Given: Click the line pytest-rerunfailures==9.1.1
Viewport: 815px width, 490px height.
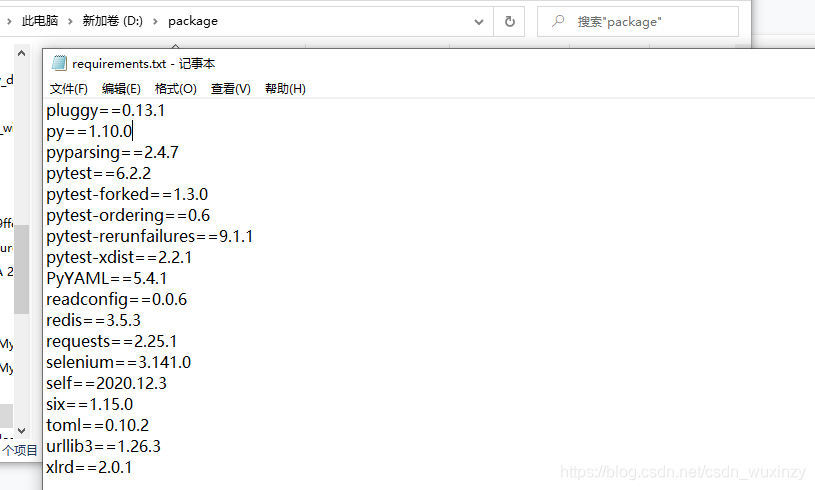Looking at the screenshot, I should click(149, 236).
